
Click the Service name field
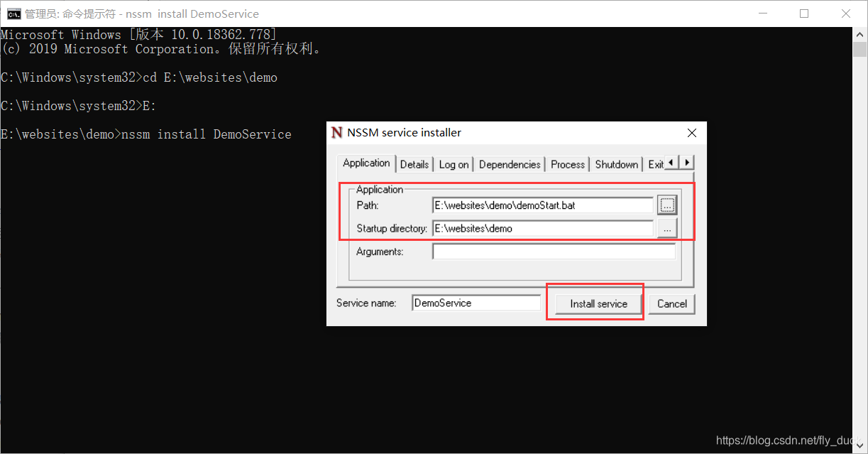tap(476, 303)
